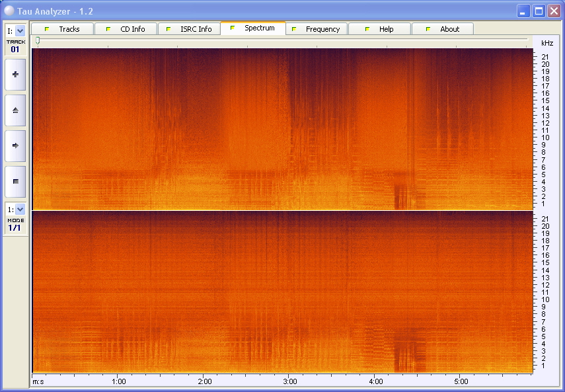Open the CD Info tab

(x=126, y=29)
